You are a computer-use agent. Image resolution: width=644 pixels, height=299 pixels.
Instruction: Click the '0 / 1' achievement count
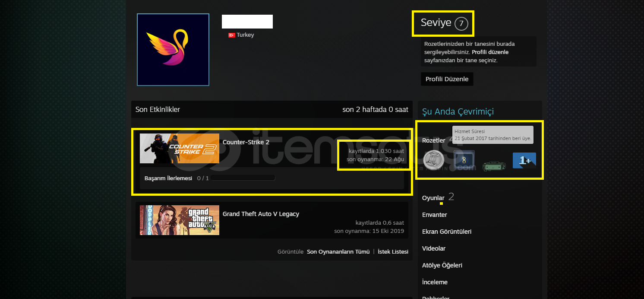click(203, 178)
